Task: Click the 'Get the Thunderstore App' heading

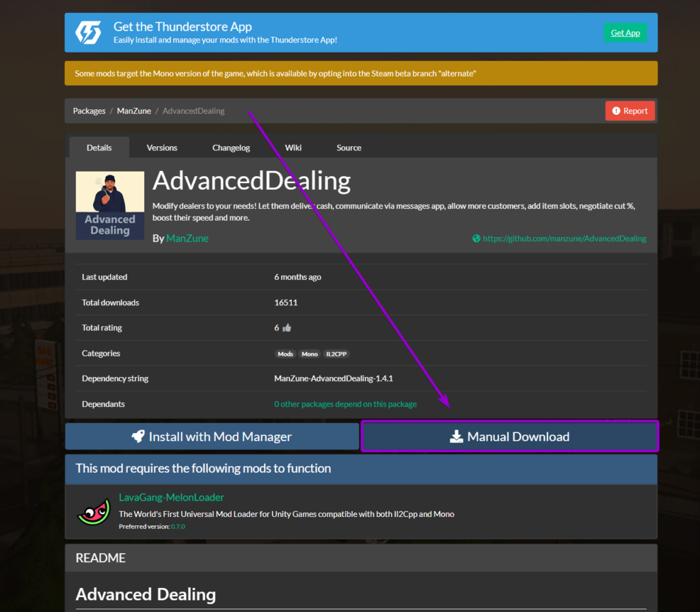Action: (183, 27)
